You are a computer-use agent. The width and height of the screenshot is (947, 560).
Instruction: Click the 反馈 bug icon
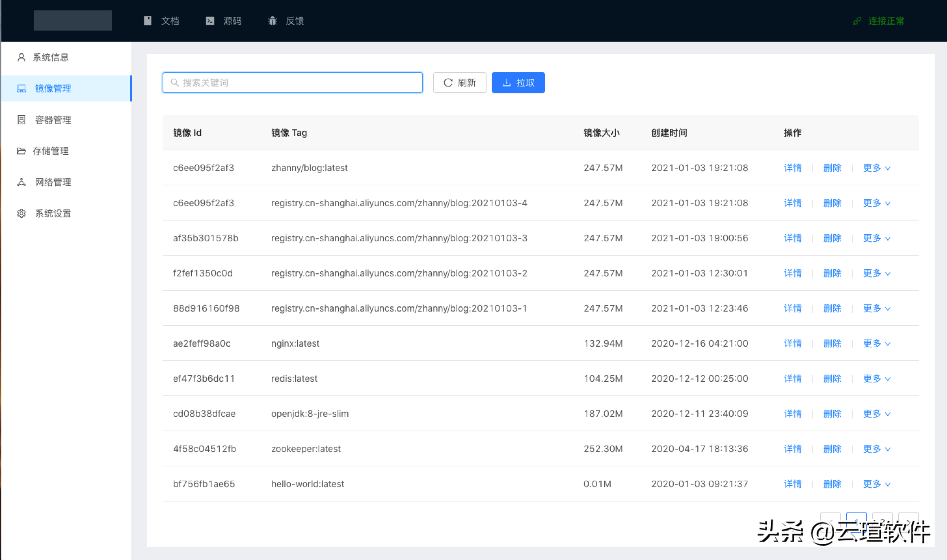click(273, 21)
